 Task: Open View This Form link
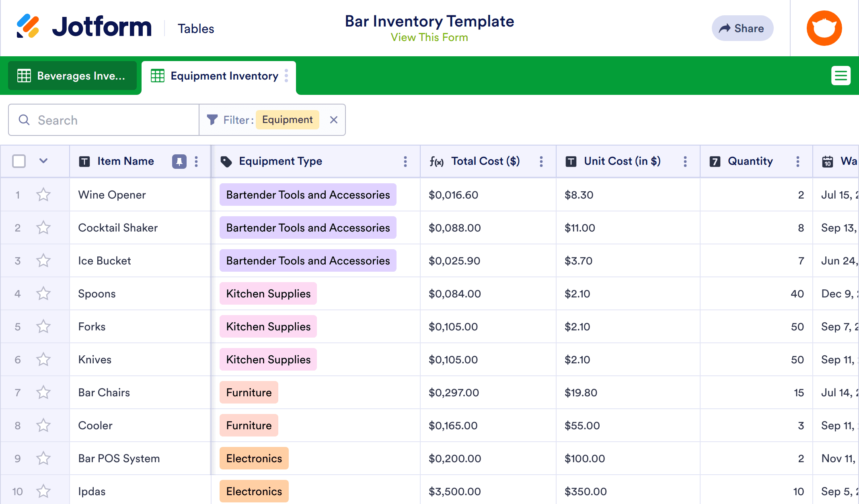point(429,37)
